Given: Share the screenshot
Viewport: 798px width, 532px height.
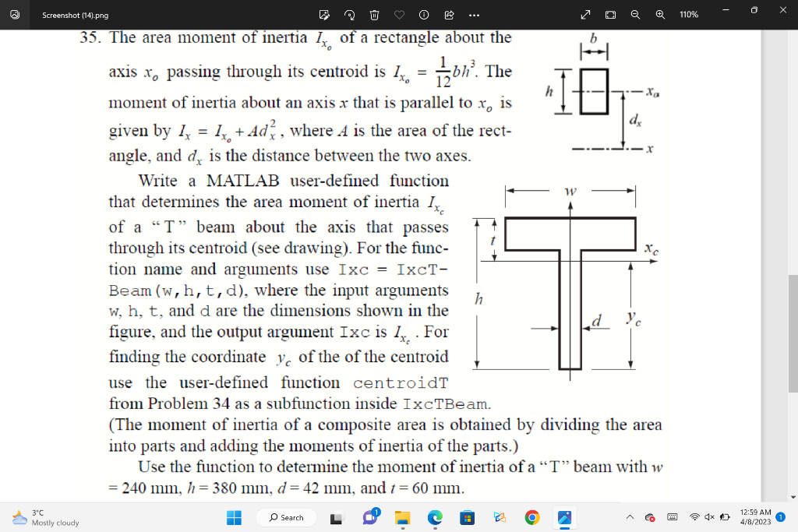Looking at the screenshot, I should 449,14.
